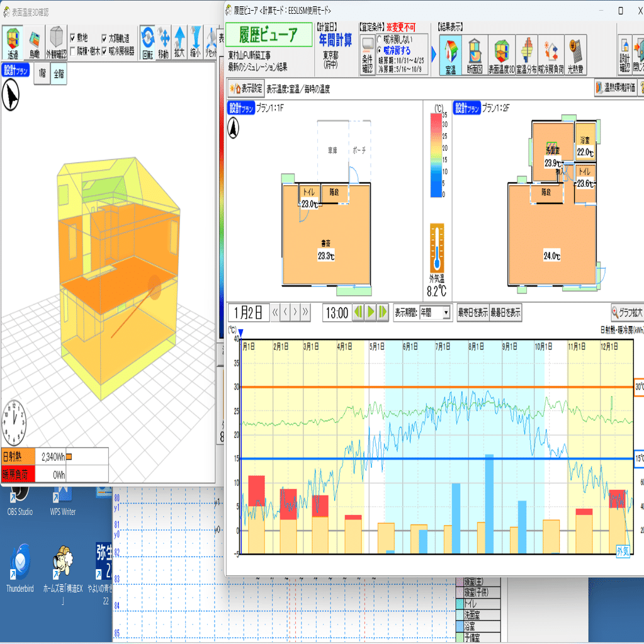Click the 最寒日を表示 button
644x644 pixels.
[473, 312]
